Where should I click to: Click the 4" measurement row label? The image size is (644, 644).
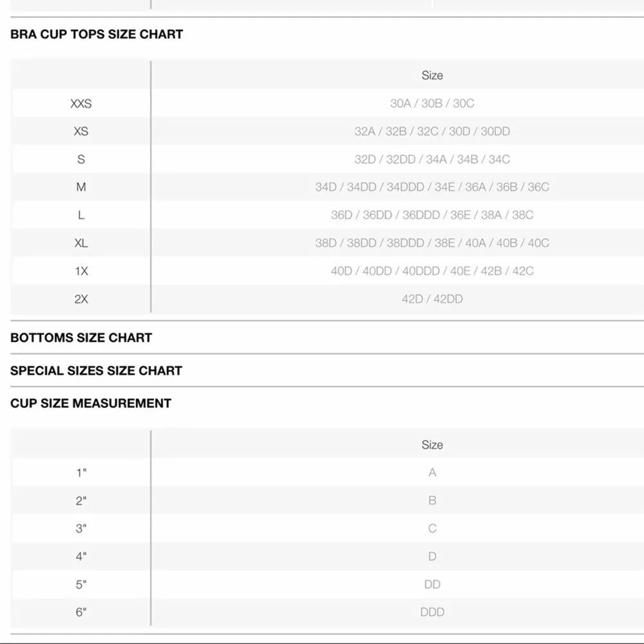pyautogui.click(x=81, y=556)
